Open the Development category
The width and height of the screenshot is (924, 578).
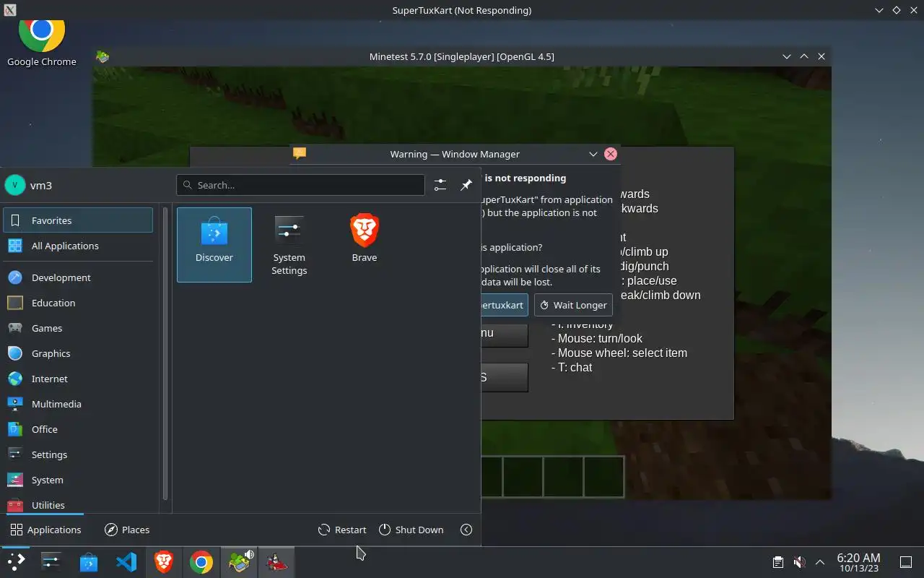(78, 277)
